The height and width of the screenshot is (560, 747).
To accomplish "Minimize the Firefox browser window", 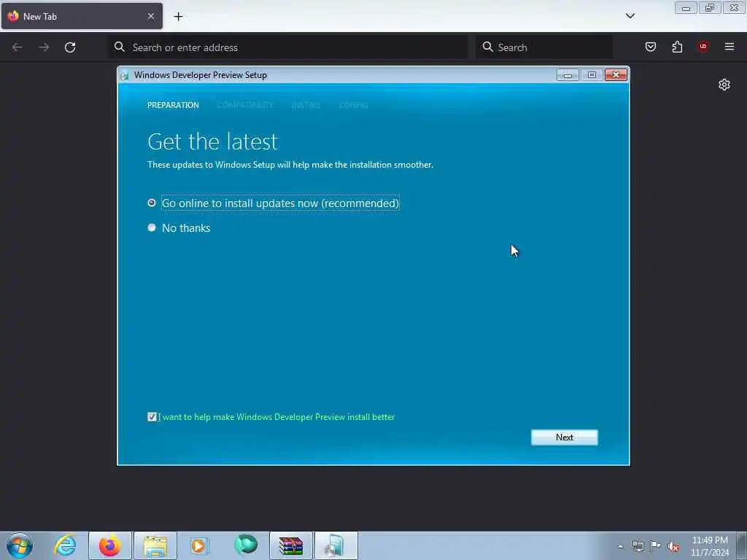I will click(686, 8).
